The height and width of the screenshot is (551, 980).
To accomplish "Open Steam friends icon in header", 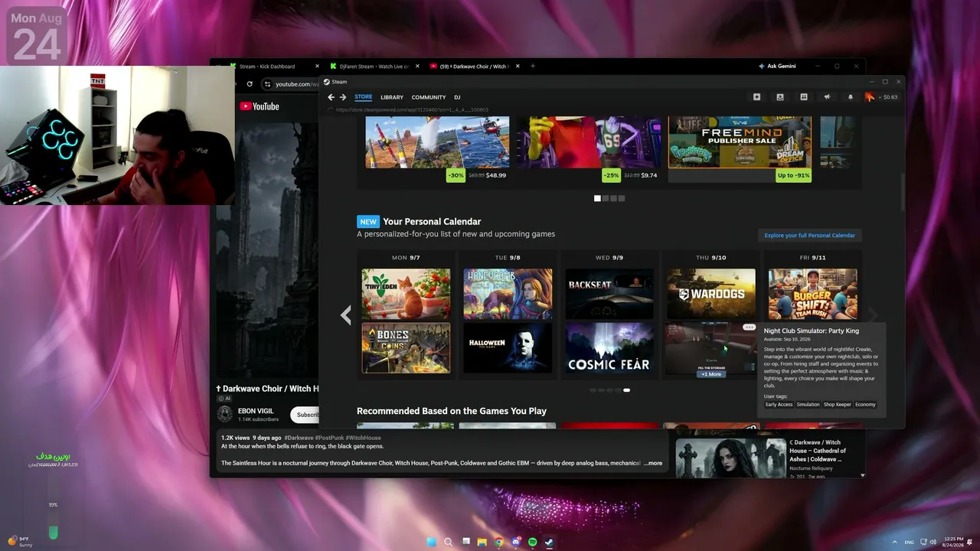I will point(804,97).
